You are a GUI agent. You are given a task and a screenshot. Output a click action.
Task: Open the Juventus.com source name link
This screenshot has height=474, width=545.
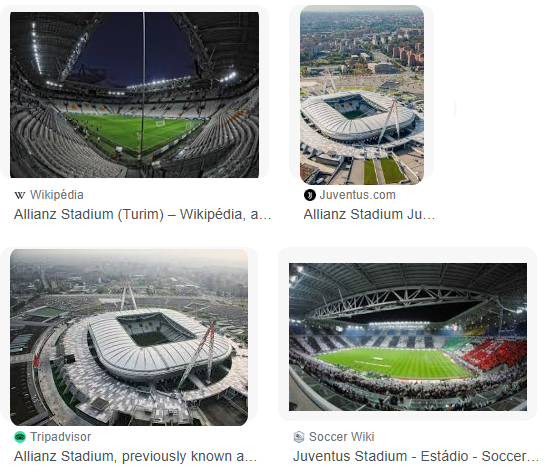click(x=357, y=195)
